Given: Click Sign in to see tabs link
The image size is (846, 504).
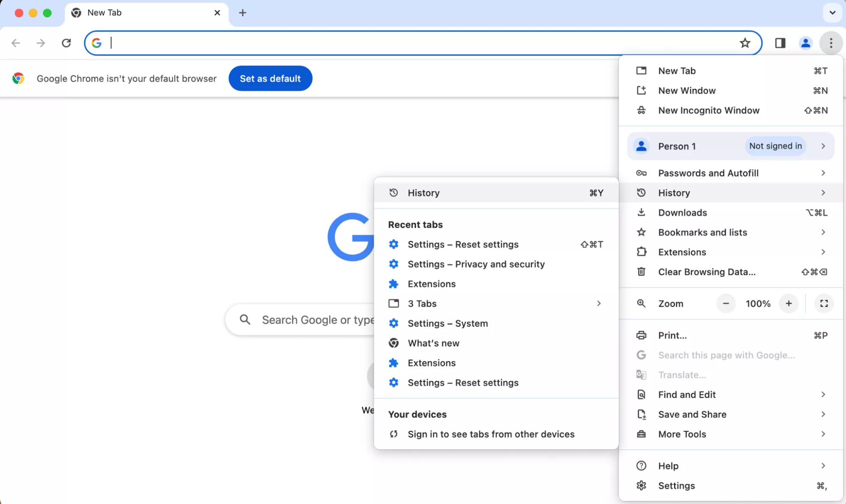Looking at the screenshot, I should coord(491,434).
